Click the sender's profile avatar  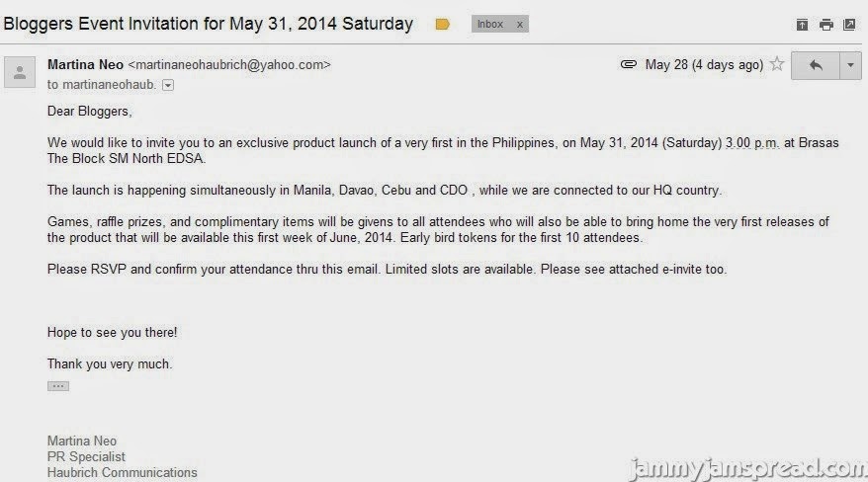[20, 71]
